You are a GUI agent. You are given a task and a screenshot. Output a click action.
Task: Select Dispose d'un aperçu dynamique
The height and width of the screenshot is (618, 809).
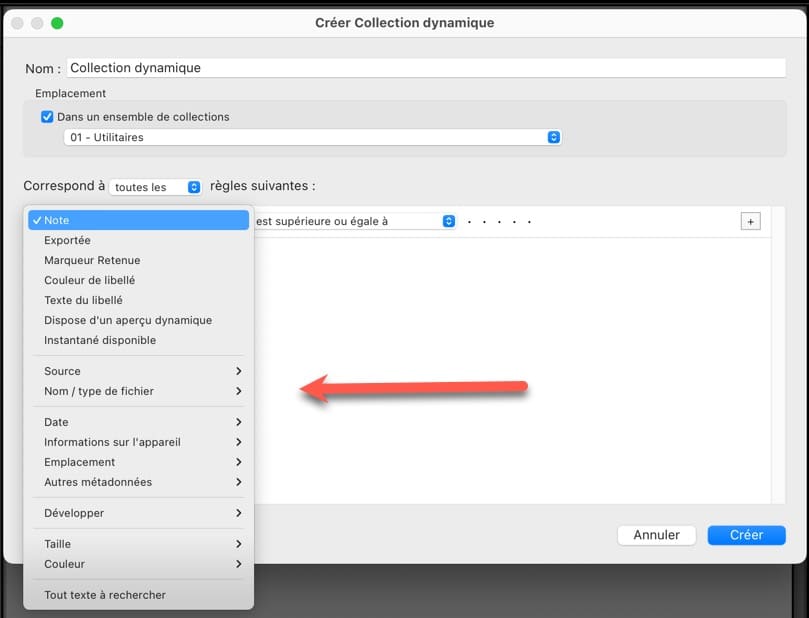[138, 320]
